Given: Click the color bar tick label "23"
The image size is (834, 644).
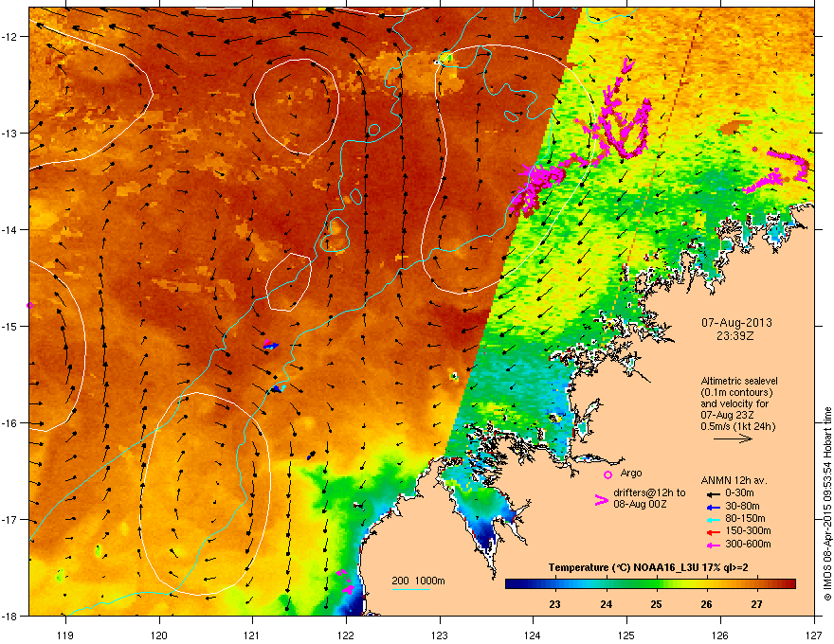Looking at the screenshot, I should pyautogui.click(x=554, y=604).
